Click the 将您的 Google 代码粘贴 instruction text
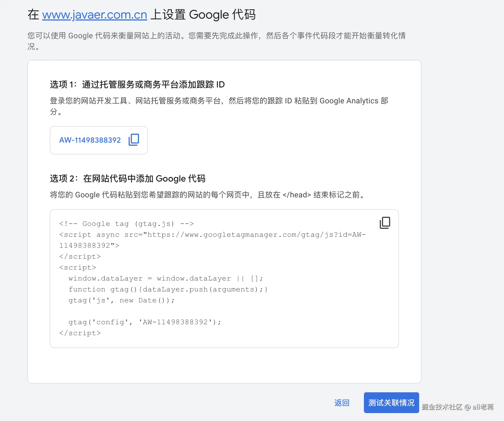504x421 pixels. [207, 195]
